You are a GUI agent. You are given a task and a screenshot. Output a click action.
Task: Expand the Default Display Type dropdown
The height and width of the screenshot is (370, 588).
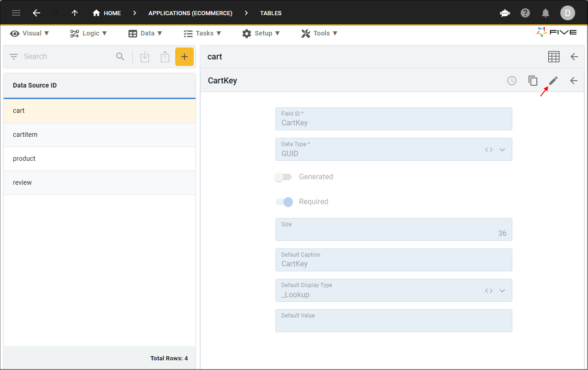coord(502,291)
